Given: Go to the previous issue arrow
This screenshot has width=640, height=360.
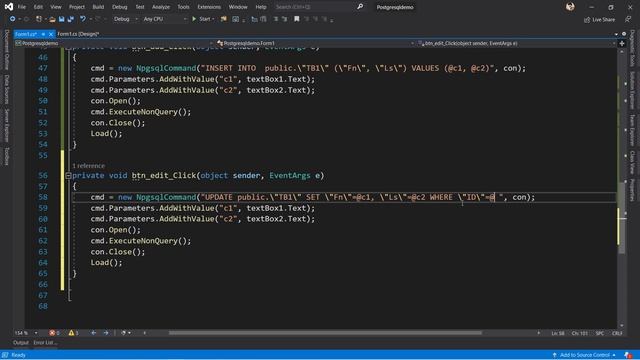Looking at the screenshot, I should (93, 333).
